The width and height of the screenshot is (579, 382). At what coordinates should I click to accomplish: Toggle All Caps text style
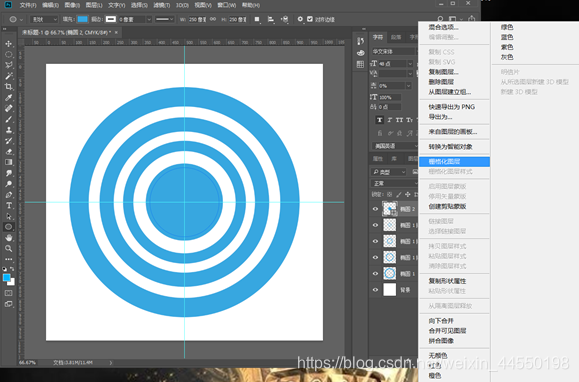tap(399, 120)
